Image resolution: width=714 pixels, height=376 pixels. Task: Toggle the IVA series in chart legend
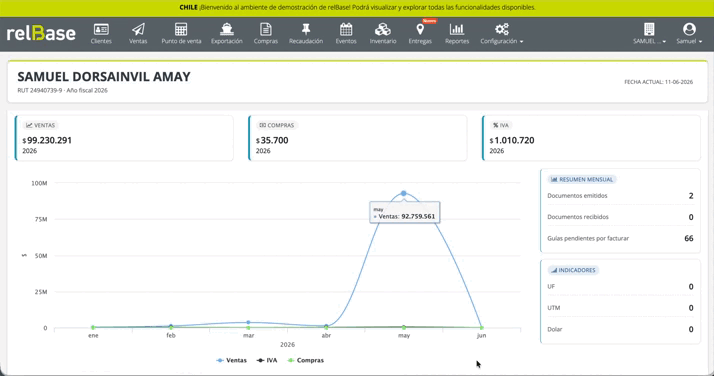coord(266,360)
